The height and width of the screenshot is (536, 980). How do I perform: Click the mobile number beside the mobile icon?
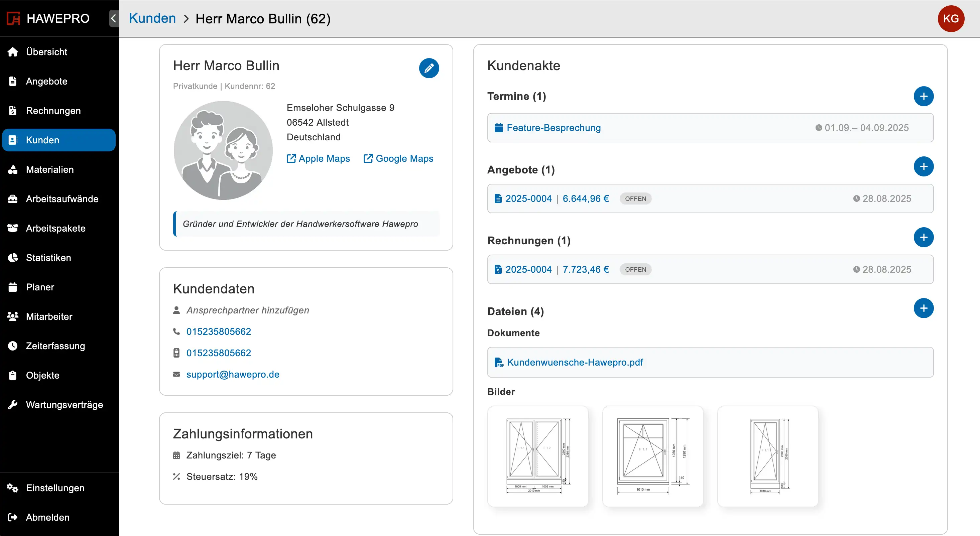219,353
